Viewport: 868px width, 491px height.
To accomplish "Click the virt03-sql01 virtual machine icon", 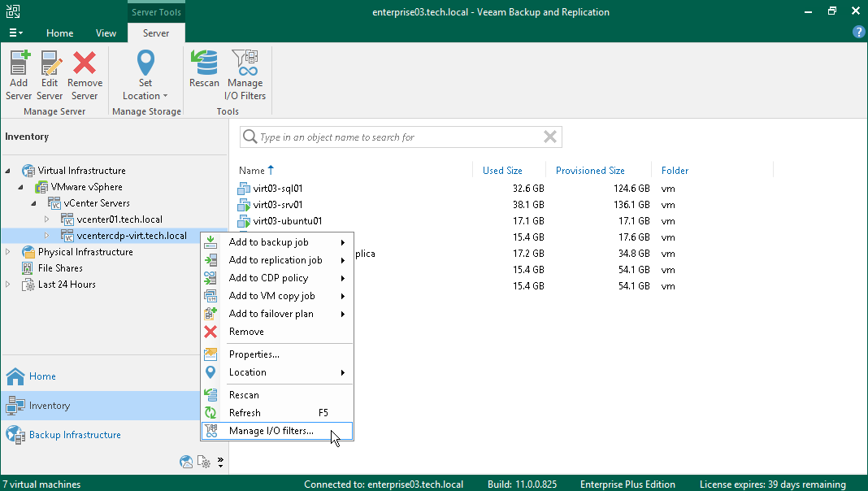I will (x=244, y=189).
